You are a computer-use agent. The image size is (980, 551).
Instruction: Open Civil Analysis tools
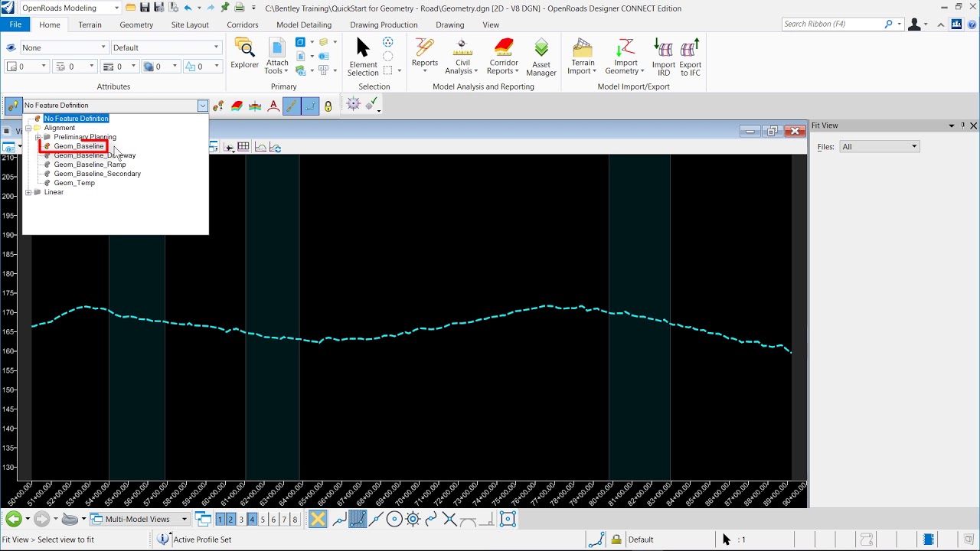tap(462, 57)
